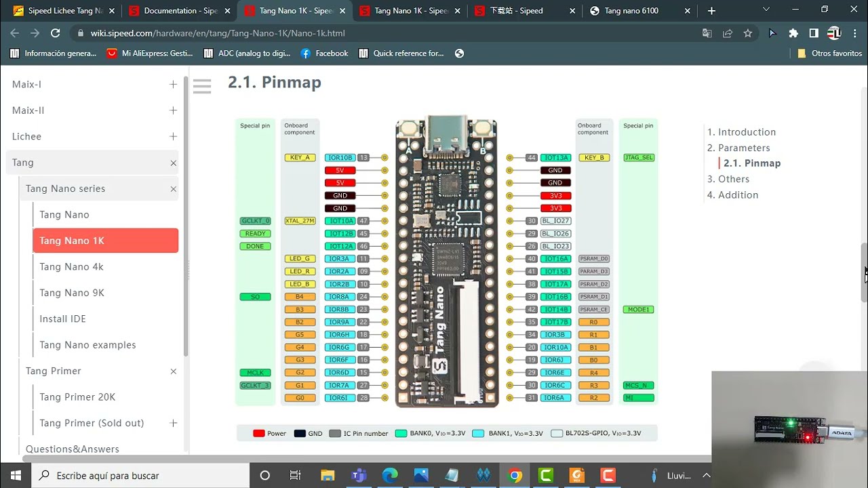Open the Chrome extensions puzzle menu
Viewport: 868px width, 488px height.
coord(793,33)
